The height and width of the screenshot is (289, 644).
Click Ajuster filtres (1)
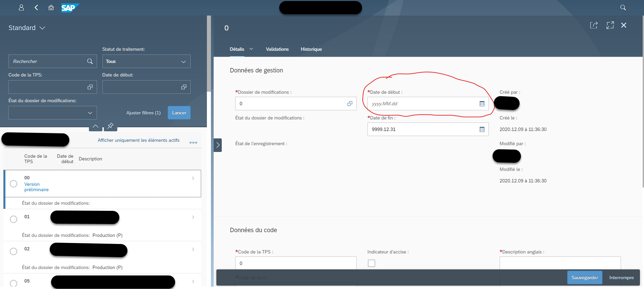click(x=143, y=113)
